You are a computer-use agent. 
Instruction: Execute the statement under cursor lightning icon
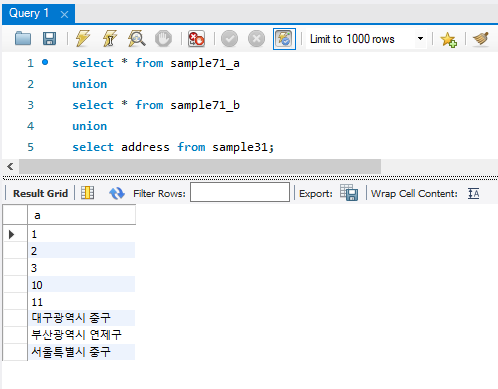pyautogui.click(x=110, y=38)
